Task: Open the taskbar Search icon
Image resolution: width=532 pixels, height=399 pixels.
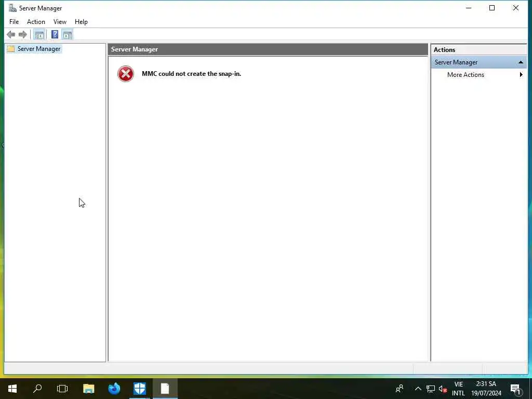Action: pos(37,389)
